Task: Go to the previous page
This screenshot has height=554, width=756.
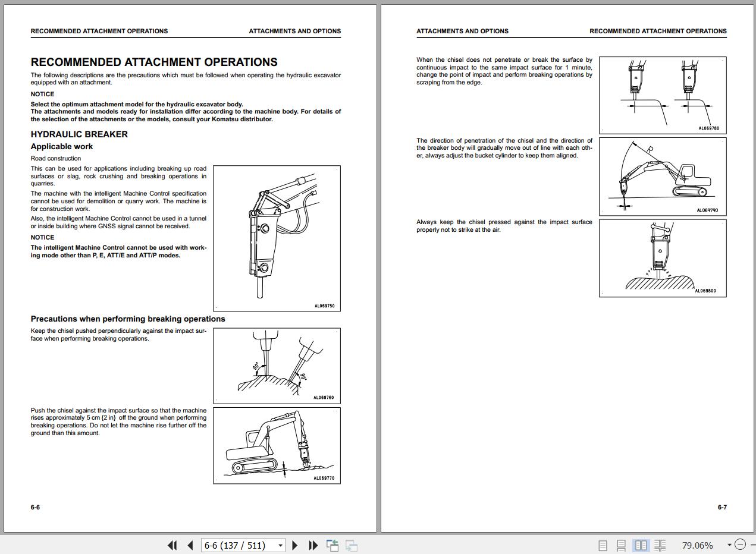Action: point(190,545)
